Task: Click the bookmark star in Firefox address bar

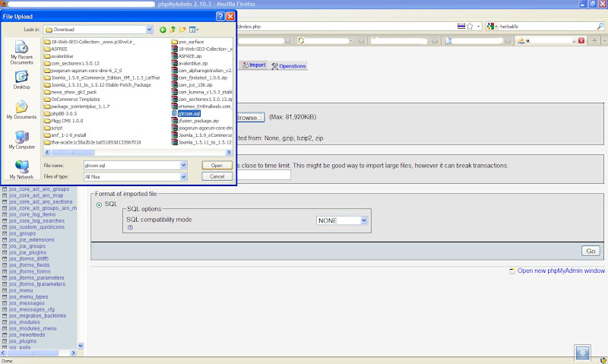Action: (x=470, y=27)
